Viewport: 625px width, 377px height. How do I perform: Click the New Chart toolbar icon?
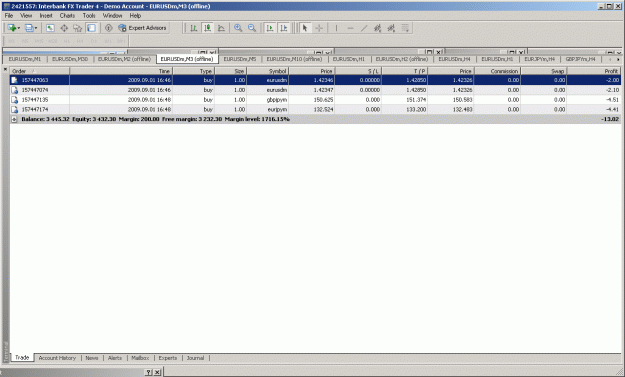(x=12, y=28)
